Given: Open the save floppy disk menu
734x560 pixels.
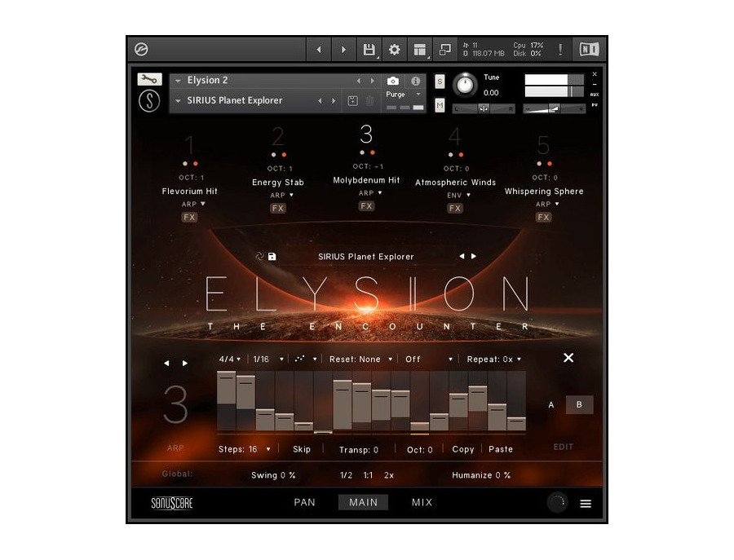Looking at the screenshot, I should pos(369,49).
